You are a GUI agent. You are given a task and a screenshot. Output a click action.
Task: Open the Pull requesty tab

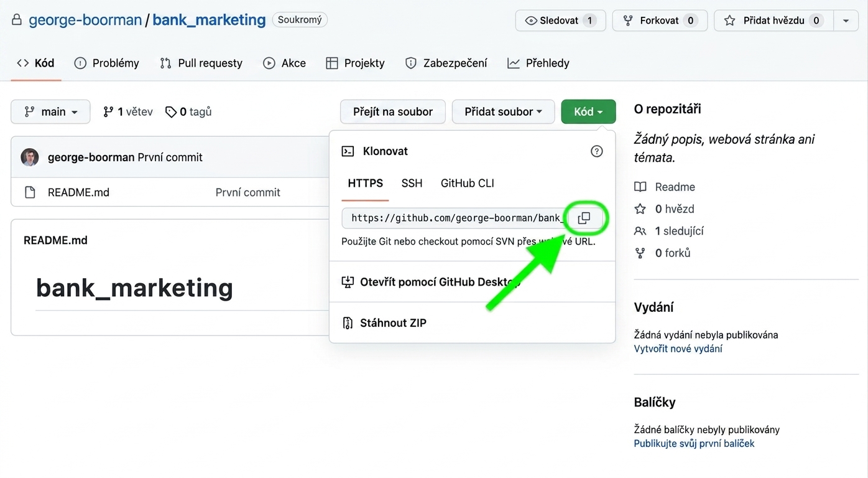pyautogui.click(x=201, y=63)
